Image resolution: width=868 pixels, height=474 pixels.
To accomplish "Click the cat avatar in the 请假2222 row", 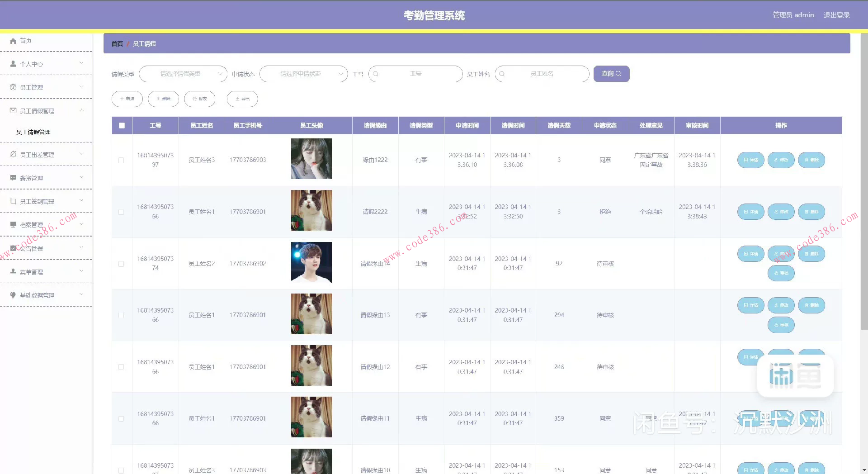I will pos(311,210).
